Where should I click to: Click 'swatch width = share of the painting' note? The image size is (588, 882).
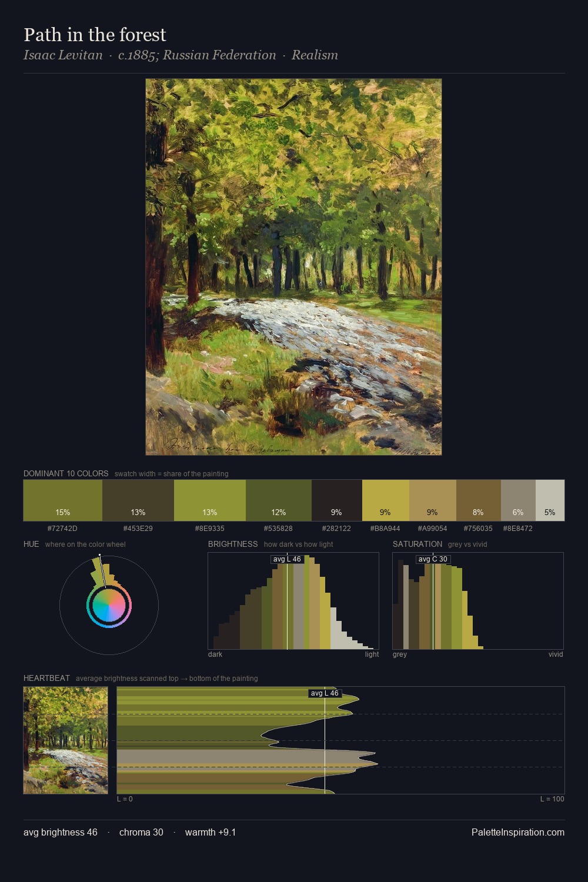click(x=172, y=474)
